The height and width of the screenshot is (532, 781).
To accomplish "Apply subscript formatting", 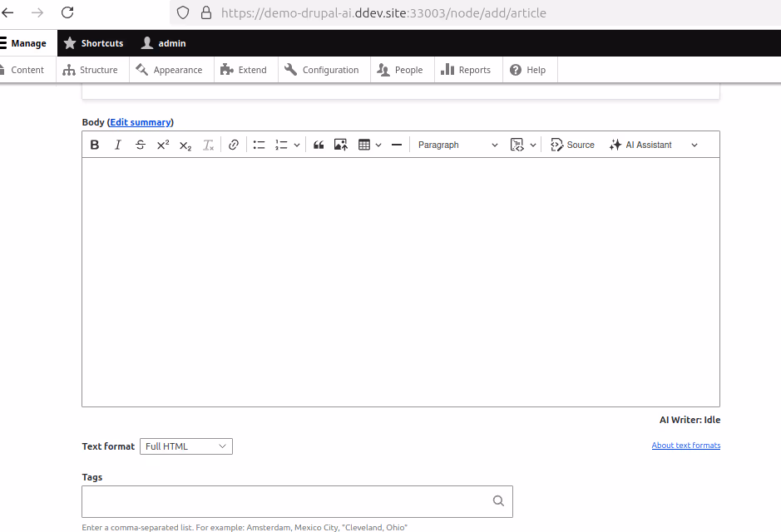I will pyautogui.click(x=185, y=145).
